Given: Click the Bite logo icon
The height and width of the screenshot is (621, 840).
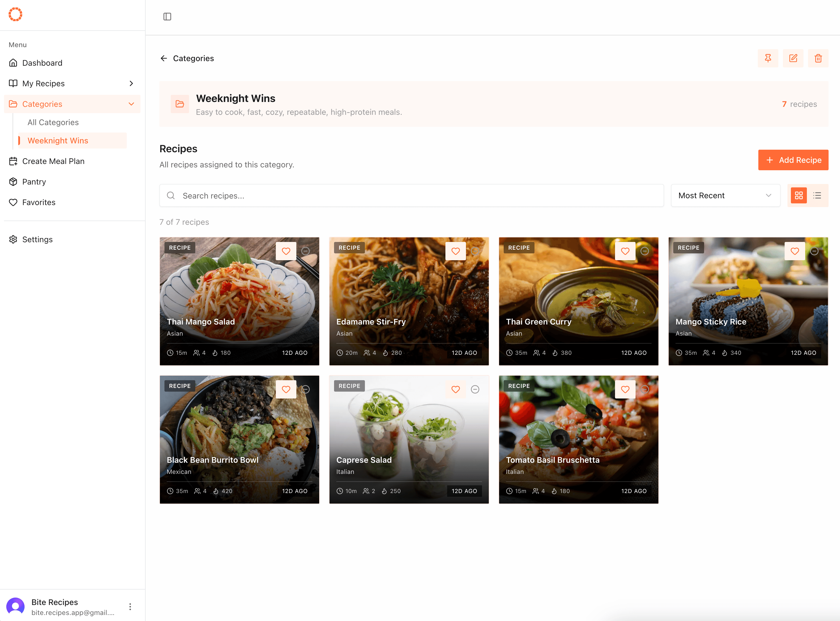Looking at the screenshot, I should coord(15,14).
